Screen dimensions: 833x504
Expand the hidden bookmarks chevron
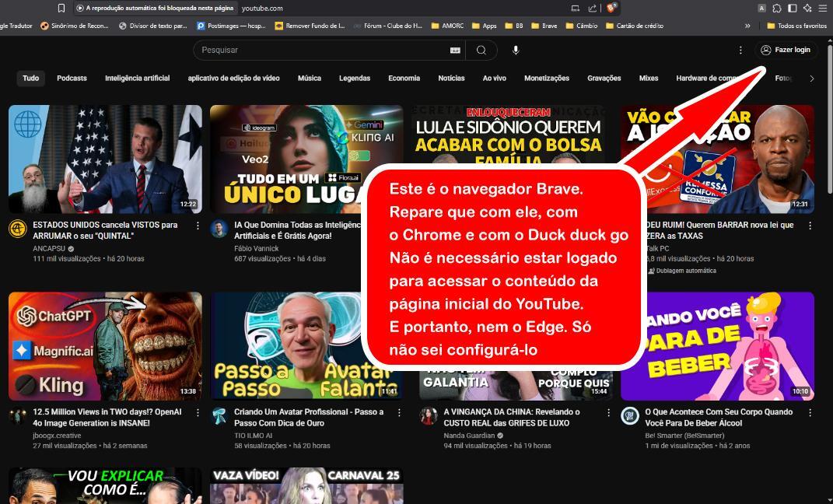tap(747, 26)
